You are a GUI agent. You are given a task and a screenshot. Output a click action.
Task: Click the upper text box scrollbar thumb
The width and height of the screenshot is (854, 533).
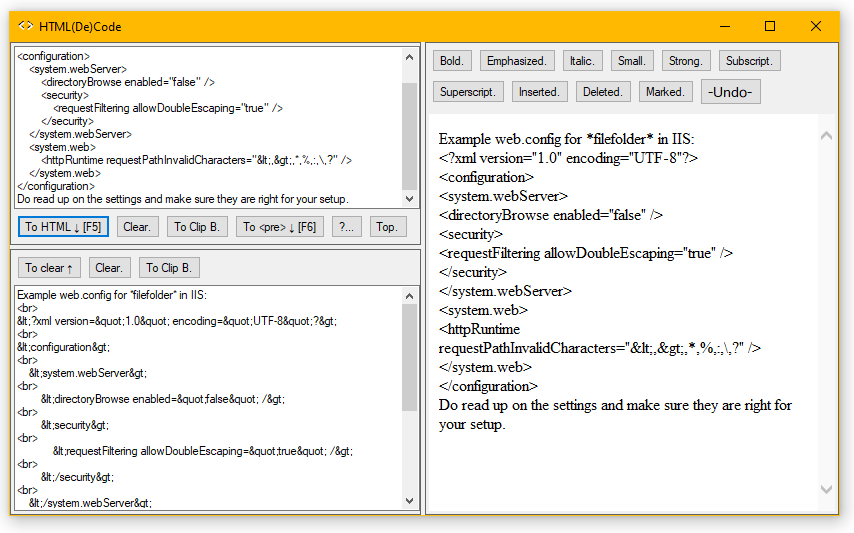410,136
